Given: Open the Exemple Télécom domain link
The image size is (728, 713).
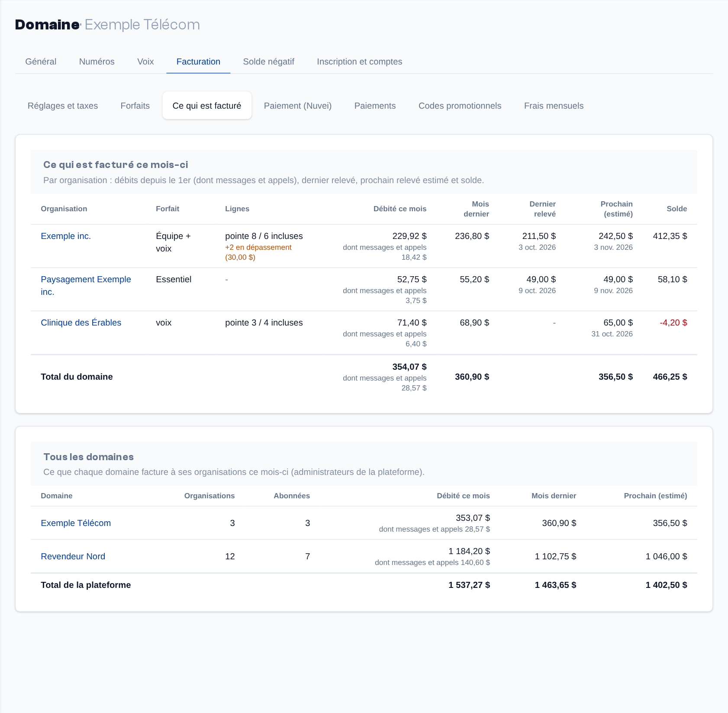Looking at the screenshot, I should tap(76, 523).
